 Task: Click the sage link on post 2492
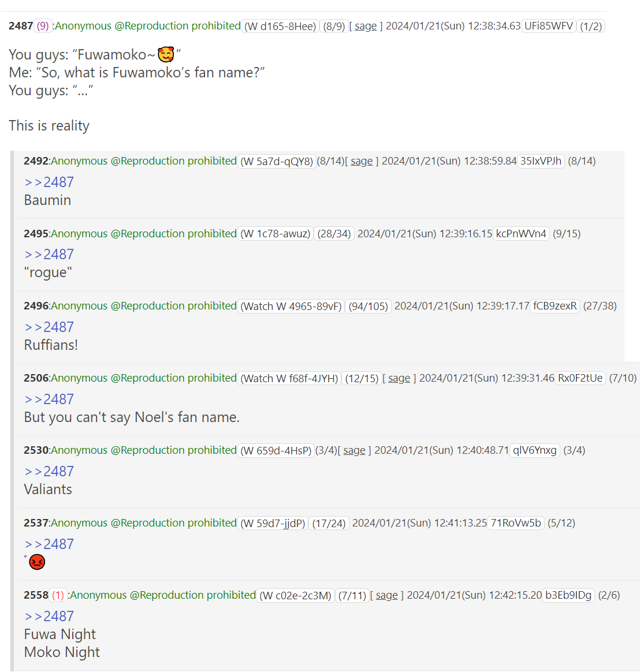362,161
